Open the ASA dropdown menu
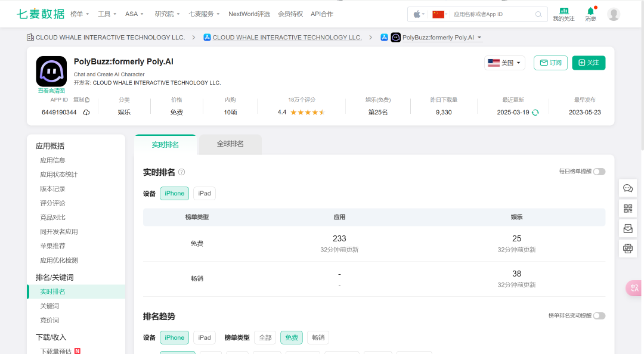 coord(134,14)
